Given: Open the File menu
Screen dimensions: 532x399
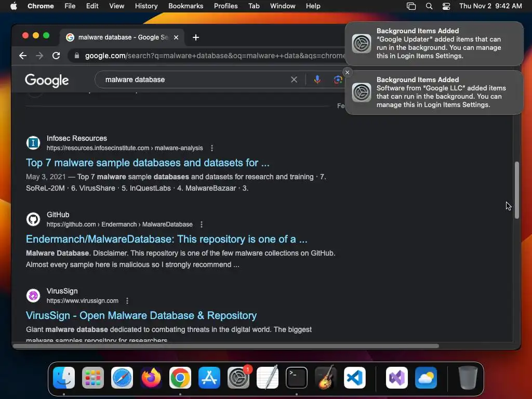Looking at the screenshot, I should 70,6.
